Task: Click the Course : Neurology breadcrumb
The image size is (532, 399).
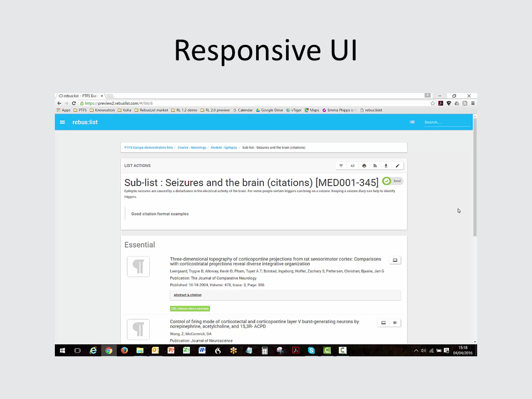Action: click(192, 147)
